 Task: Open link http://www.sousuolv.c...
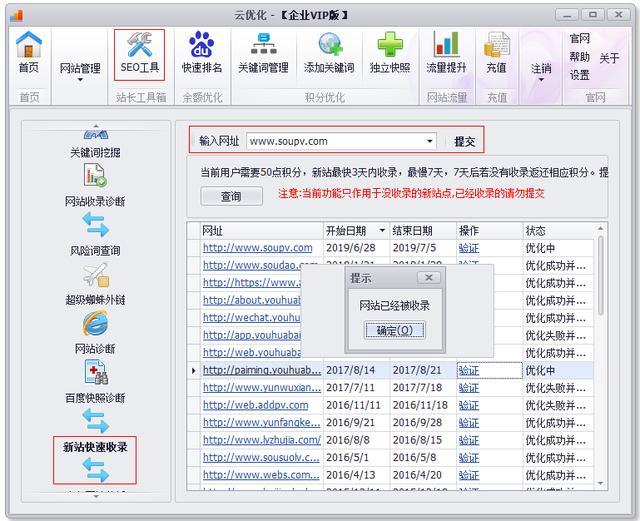coord(261,457)
